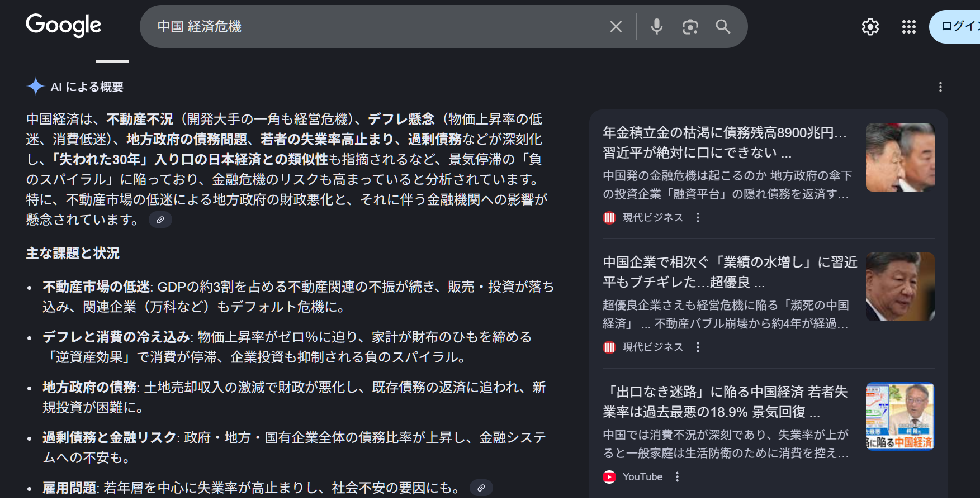This screenshot has height=501, width=980.
Task: Clear the search box text
Action: (x=616, y=27)
